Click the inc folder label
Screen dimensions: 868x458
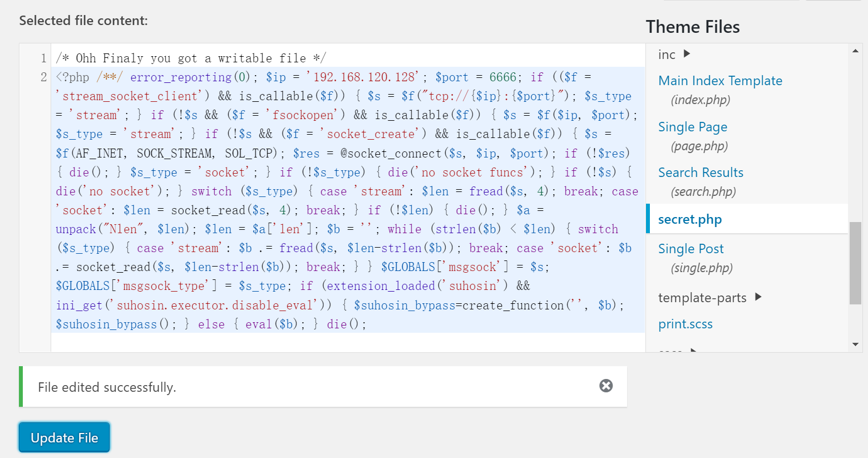(x=667, y=55)
